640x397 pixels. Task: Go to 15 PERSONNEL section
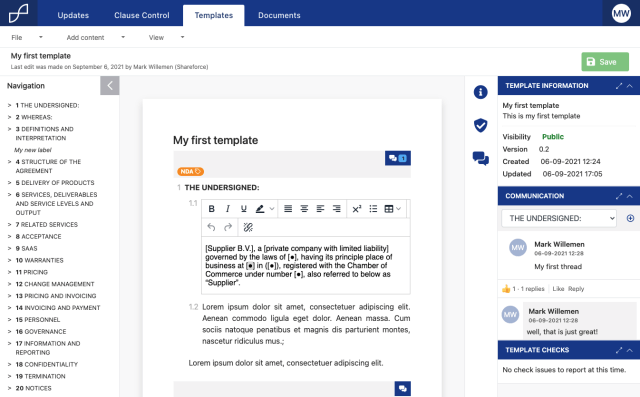38,319
